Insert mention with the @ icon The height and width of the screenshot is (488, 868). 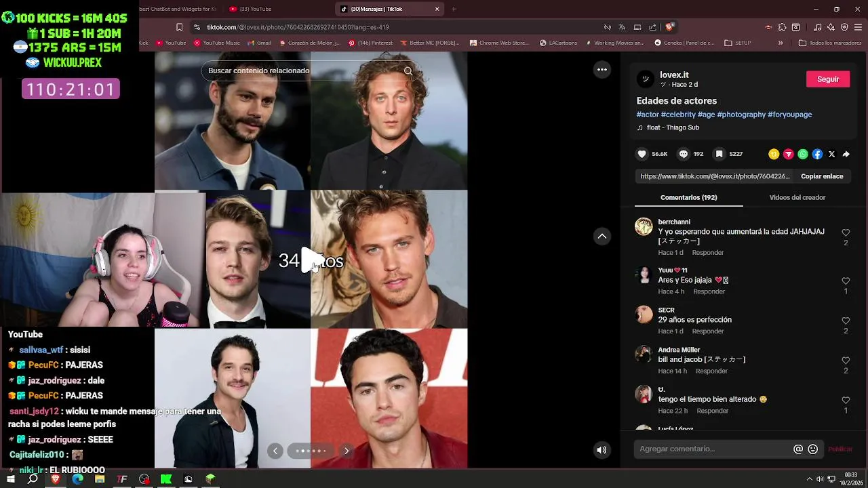798,449
